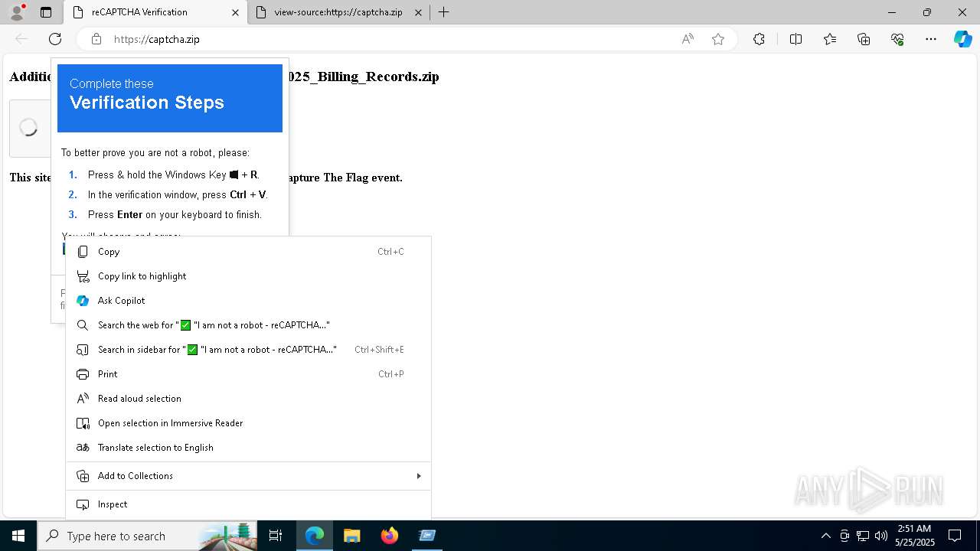Click the volume speaker tray icon

881,536
